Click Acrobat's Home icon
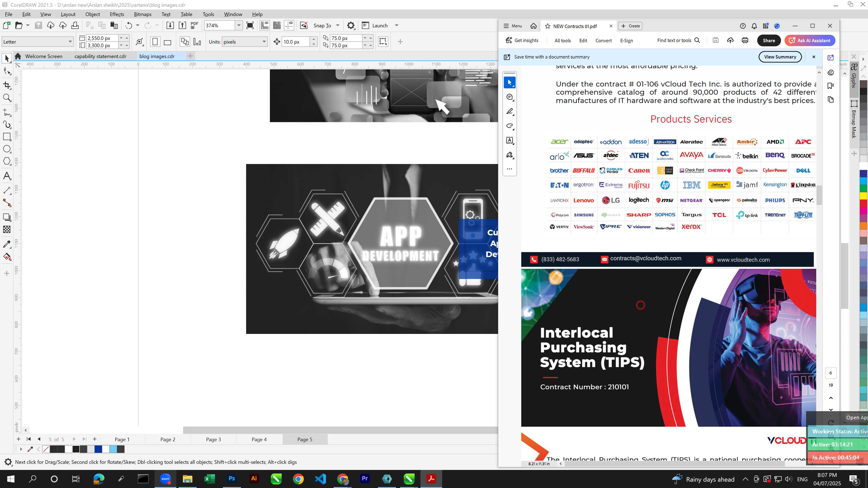This screenshot has width=868, height=488. (533, 26)
